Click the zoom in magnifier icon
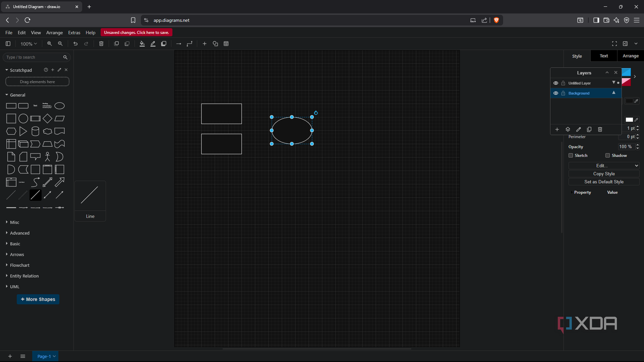Screen dimensions: 644x362 coord(49,44)
